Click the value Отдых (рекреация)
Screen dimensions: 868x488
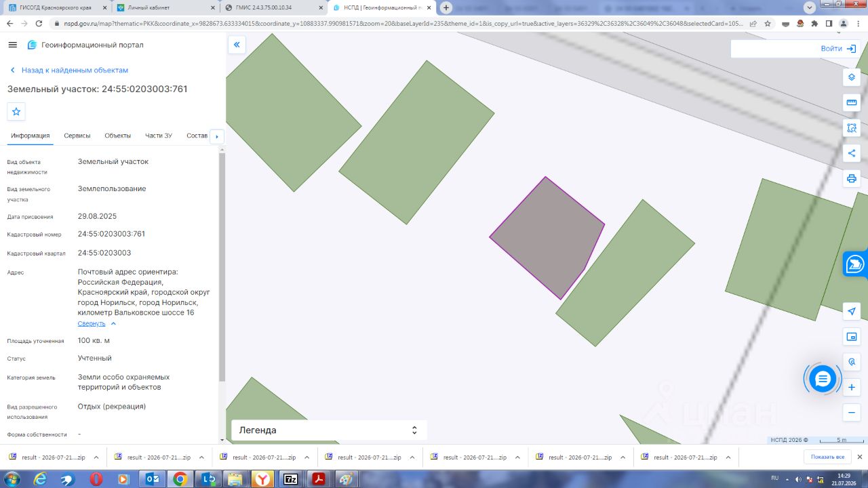(x=112, y=406)
